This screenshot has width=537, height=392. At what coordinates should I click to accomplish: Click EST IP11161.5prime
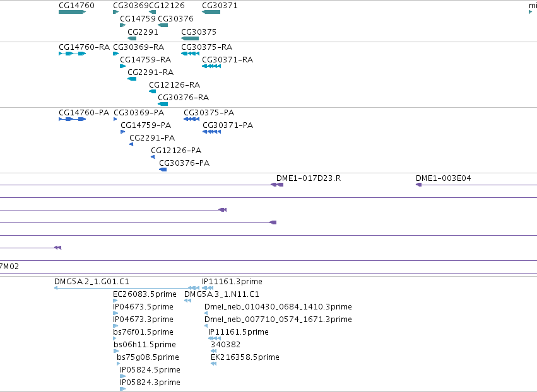point(239,332)
